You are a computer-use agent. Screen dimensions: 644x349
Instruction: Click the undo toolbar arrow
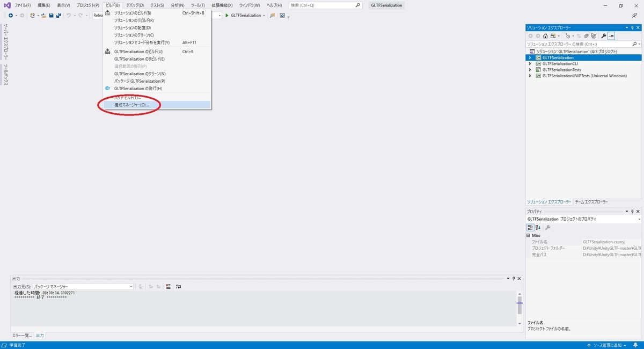click(69, 15)
